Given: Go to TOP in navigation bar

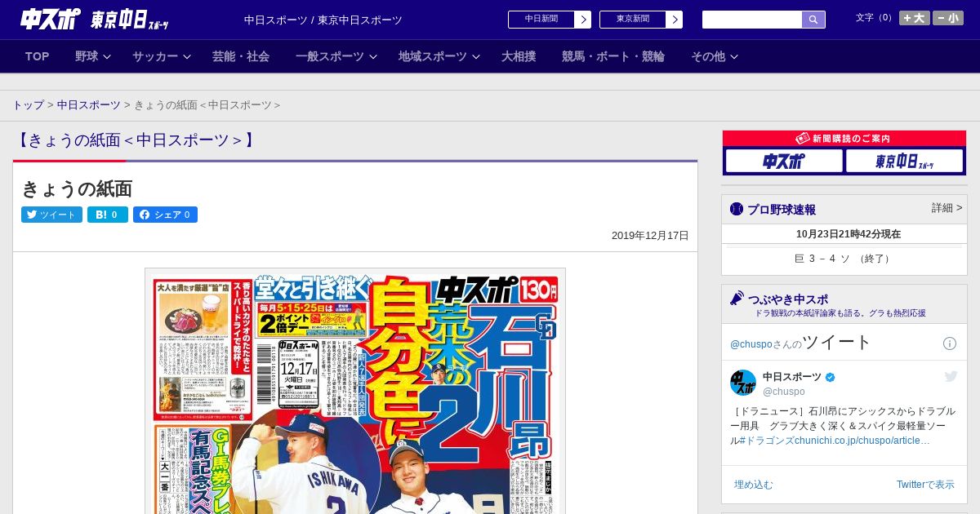Looking at the screenshot, I should [x=38, y=56].
